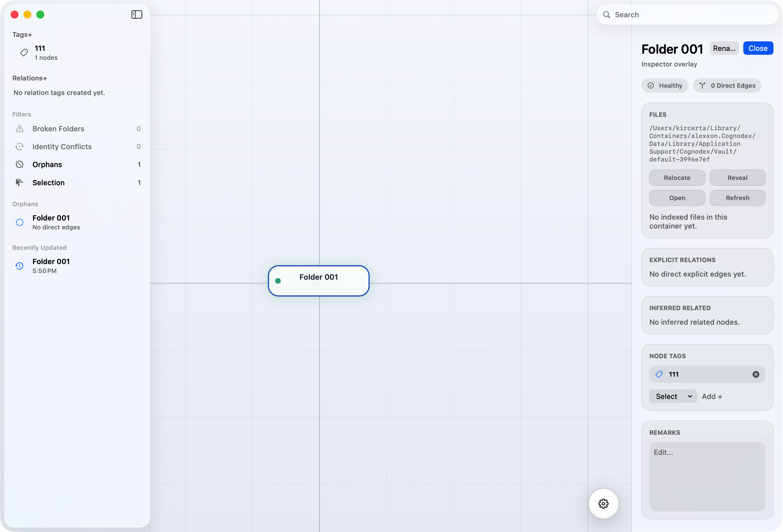Open the Select tag dropdown
Viewport: 783px width, 532px height.
pyautogui.click(x=673, y=396)
